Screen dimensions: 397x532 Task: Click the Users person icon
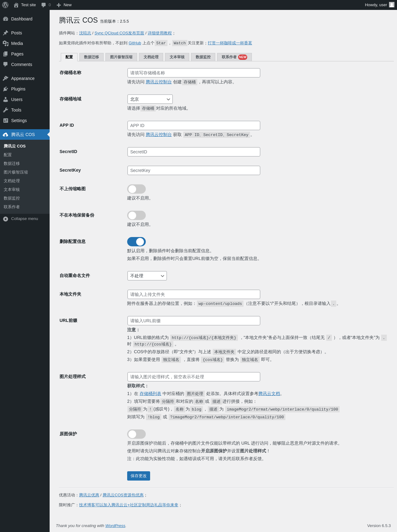tap(6, 99)
